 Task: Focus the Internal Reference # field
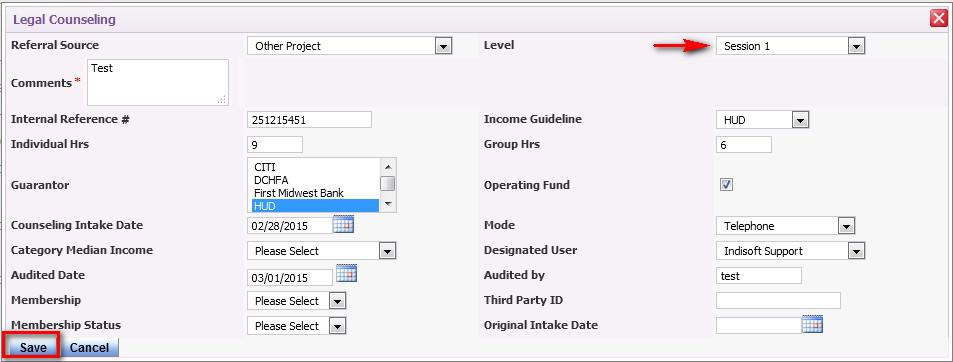[x=309, y=120]
